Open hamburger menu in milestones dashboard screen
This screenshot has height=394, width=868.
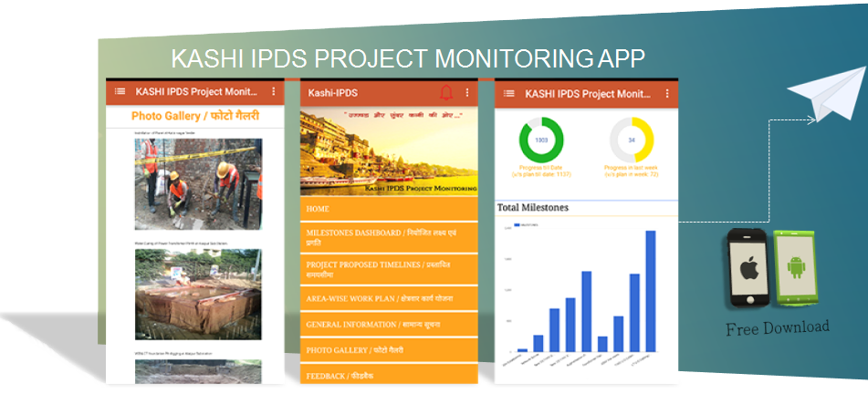coord(509,94)
